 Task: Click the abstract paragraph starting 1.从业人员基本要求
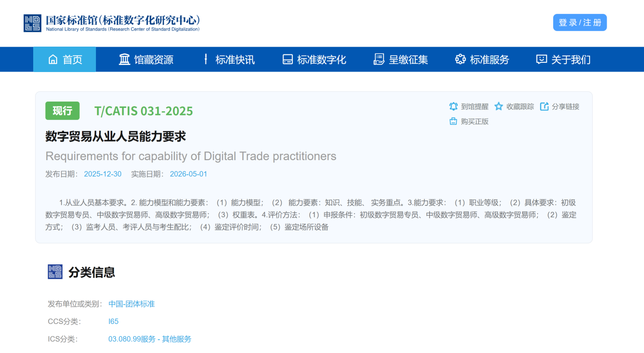[x=311, y=215]
